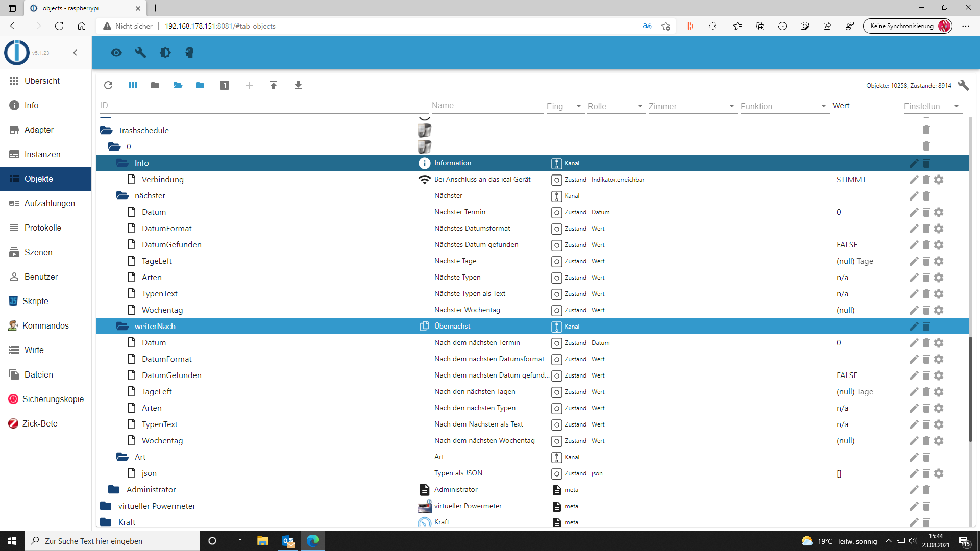Collapse all folders in the tree
Image resolution: width=980 pixels, height=551 pixels.
[155, 85]
